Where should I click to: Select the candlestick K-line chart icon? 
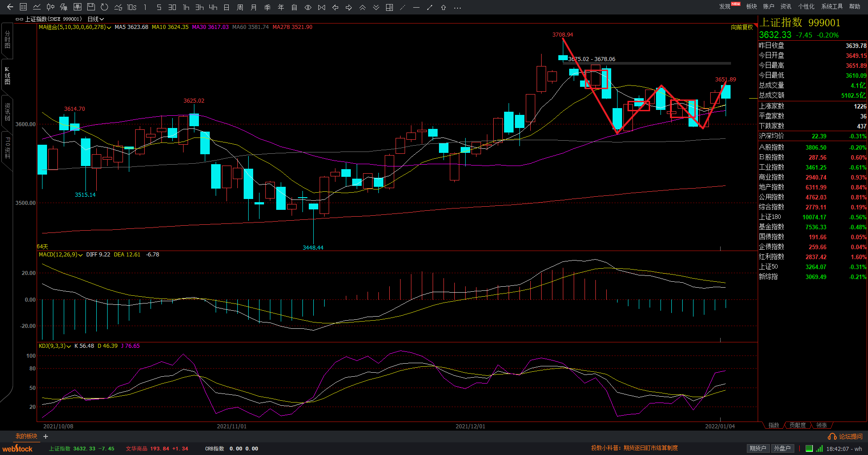point(51,7)
